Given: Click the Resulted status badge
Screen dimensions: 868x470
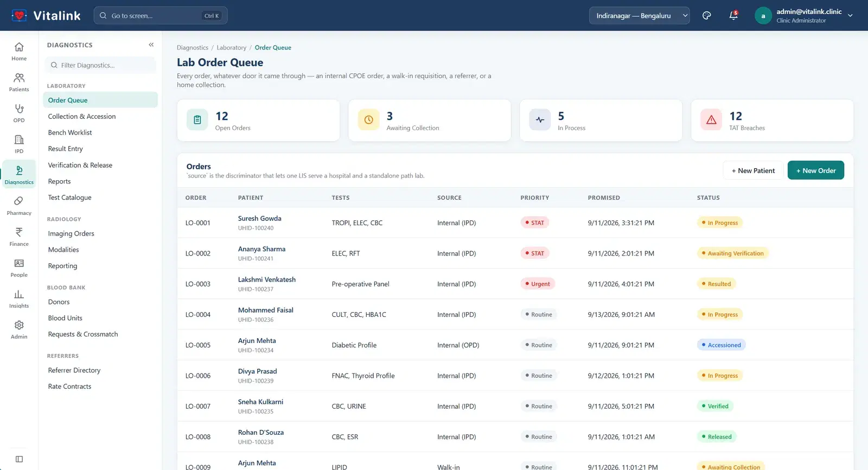Looking at the screenshot, I should (x=716, y=284).
